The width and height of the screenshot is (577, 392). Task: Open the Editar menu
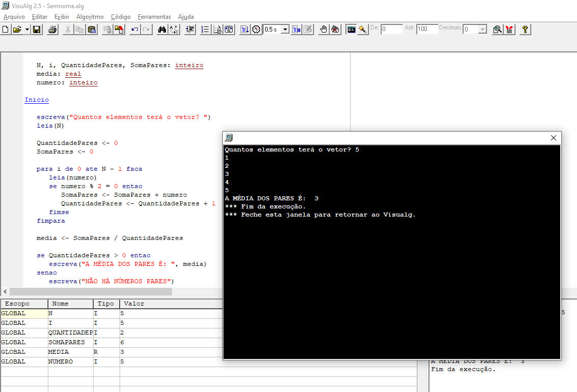[39, 17]
